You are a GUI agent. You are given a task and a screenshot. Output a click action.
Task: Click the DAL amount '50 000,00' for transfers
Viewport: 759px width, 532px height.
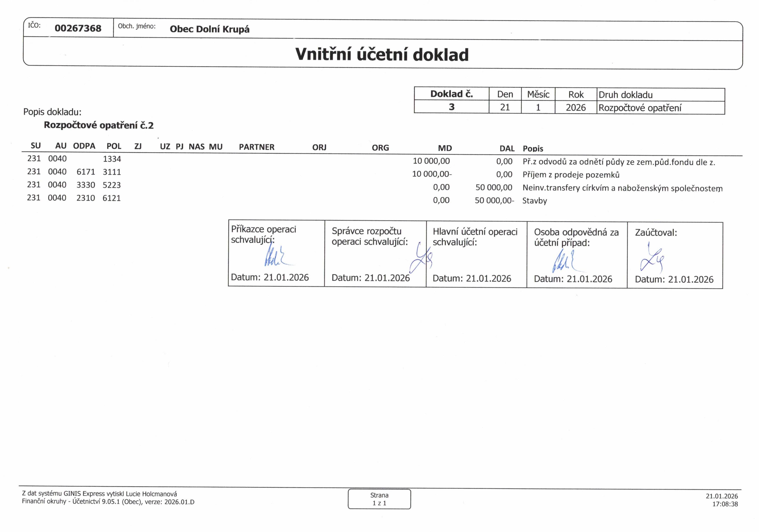click(x=494, y=187)
